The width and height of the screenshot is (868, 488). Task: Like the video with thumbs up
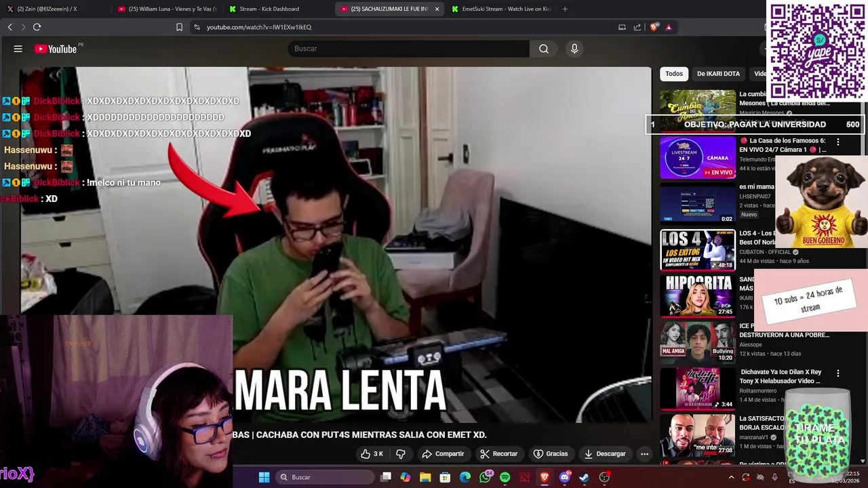click(372, 453)
